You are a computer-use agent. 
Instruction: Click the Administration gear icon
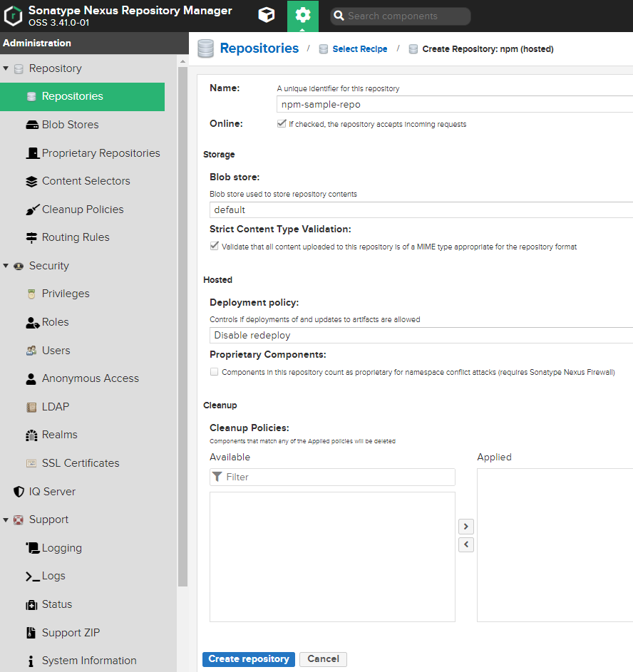pyautogui.click(x=303, y=14)
